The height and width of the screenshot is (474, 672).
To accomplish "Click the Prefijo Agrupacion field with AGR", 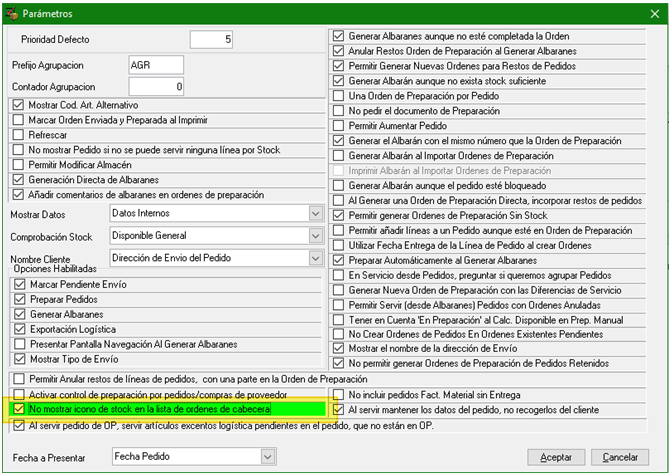I will pyautogui.click(x=156, y=65).
